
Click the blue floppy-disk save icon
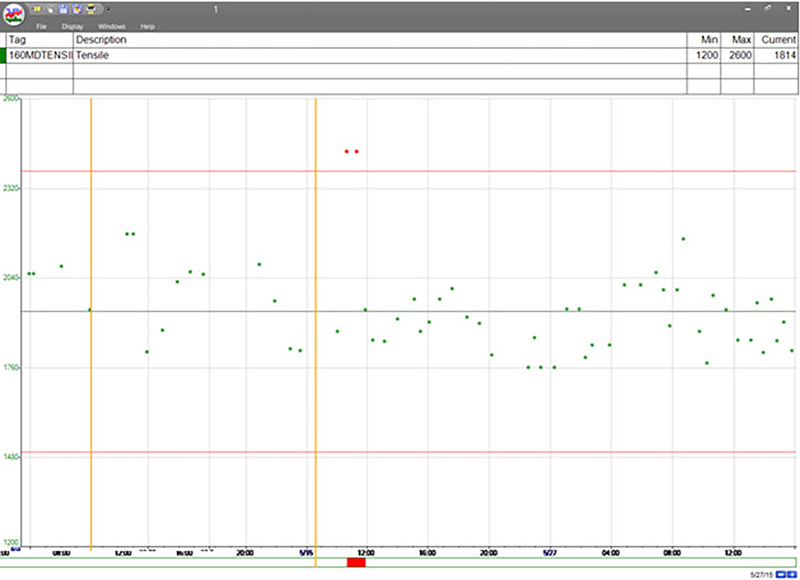[63, 9]
